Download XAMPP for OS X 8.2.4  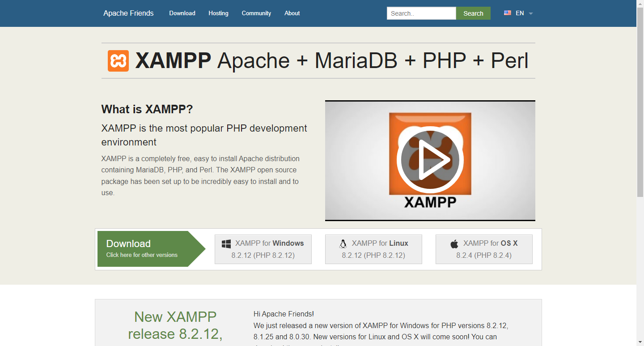484,249
